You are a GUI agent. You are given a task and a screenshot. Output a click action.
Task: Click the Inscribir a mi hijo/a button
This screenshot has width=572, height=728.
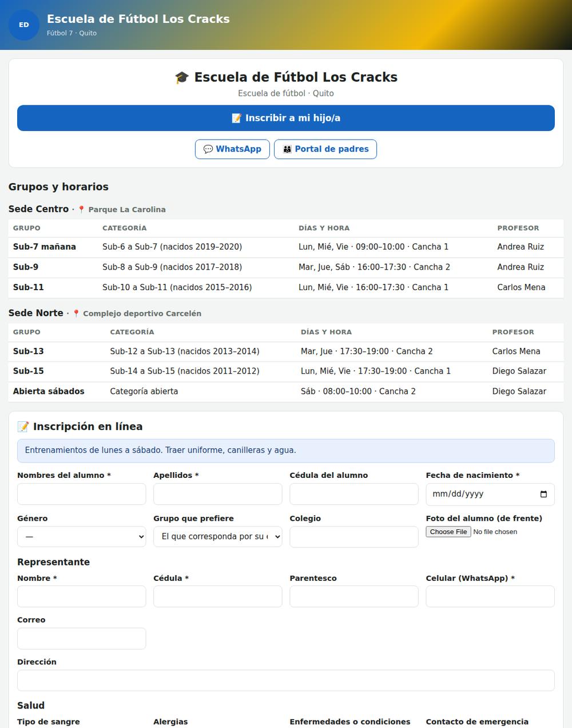click(x=286, y=118)
